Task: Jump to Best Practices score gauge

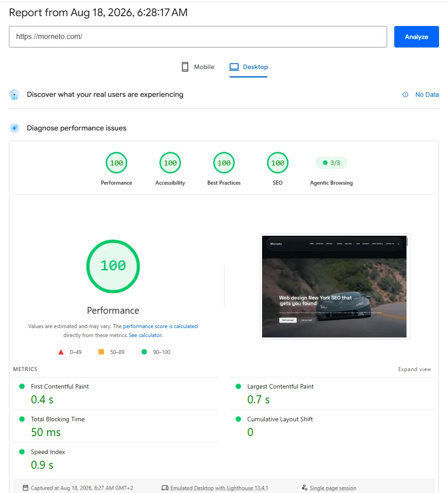Action: 224,163
